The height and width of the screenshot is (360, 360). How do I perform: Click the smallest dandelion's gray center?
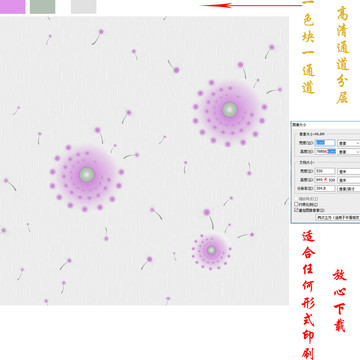point(211,250)
